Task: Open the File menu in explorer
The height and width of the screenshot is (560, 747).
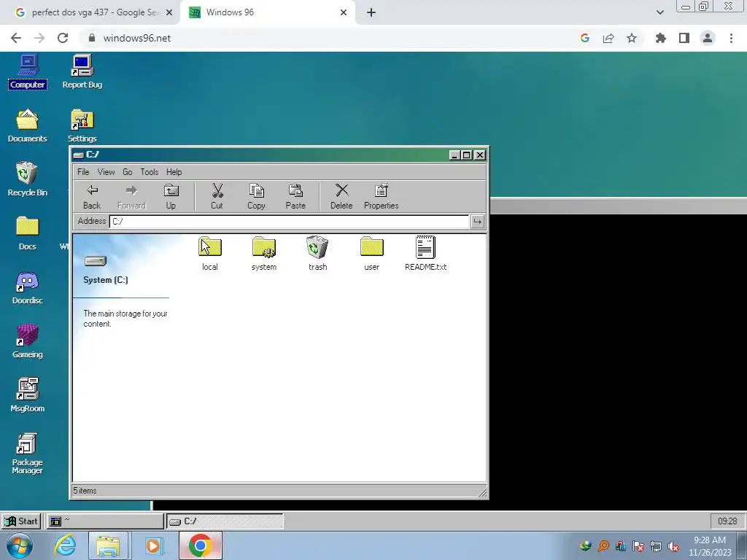Action: [x=83, y=172]
